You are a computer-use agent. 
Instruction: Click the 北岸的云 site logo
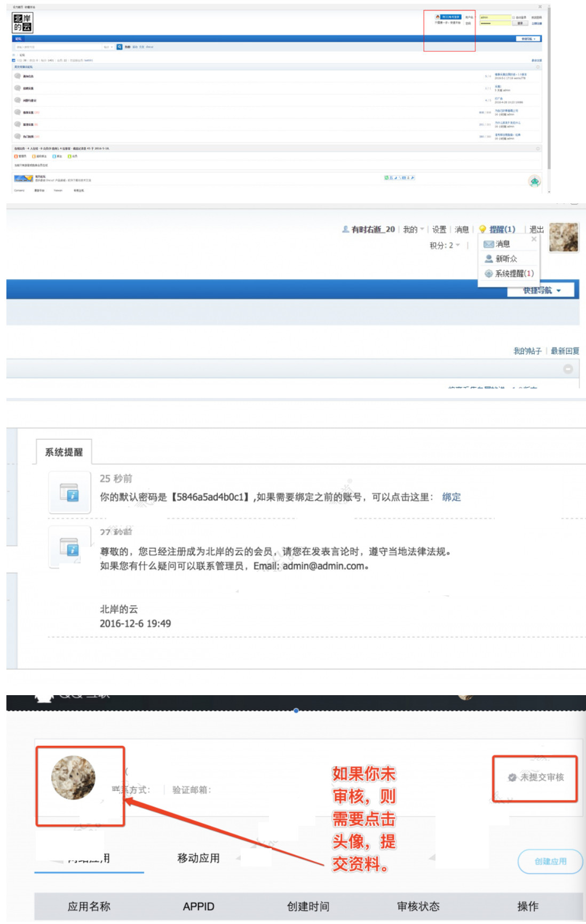[x=22, y=23]
